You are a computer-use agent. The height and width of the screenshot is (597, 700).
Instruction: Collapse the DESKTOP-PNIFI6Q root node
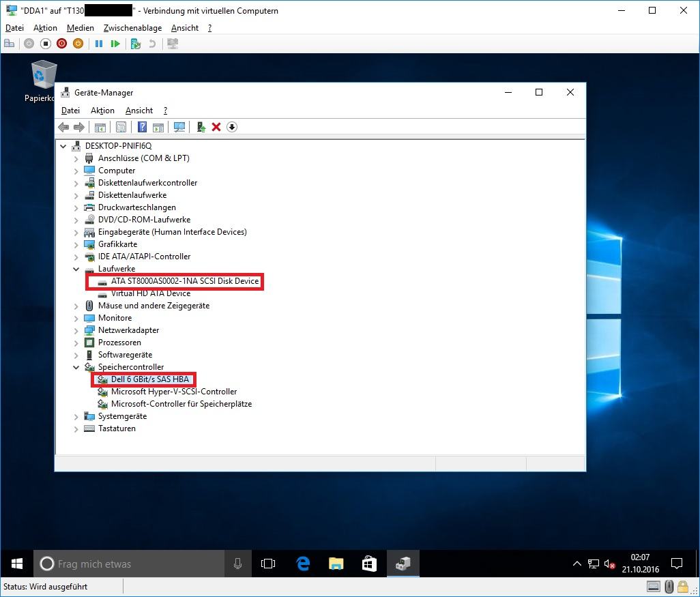pyautogui.click(x=63, y=146)
